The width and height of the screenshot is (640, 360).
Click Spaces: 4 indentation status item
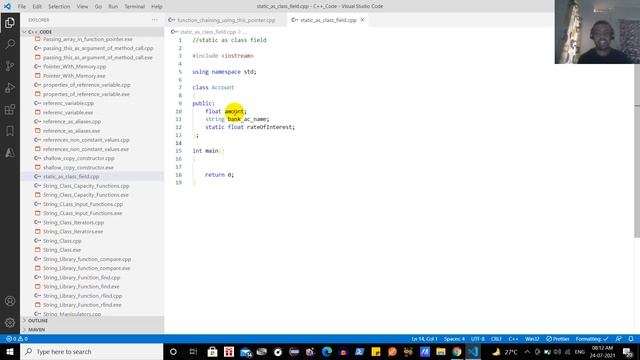(x=454, y=339)
